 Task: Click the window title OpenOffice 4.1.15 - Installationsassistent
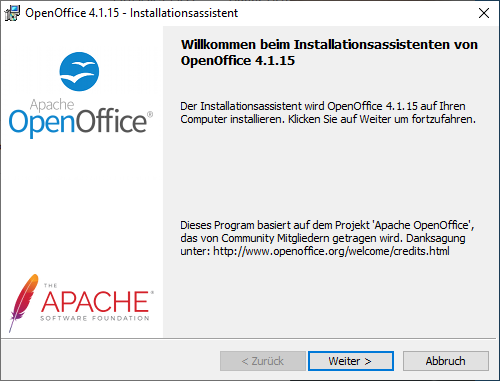[131, 13]
